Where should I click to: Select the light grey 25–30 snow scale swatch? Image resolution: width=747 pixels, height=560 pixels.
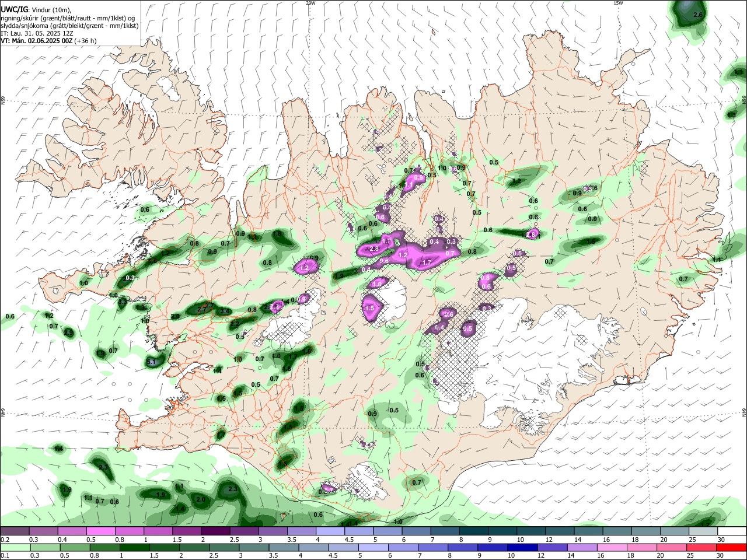(703, 531)
